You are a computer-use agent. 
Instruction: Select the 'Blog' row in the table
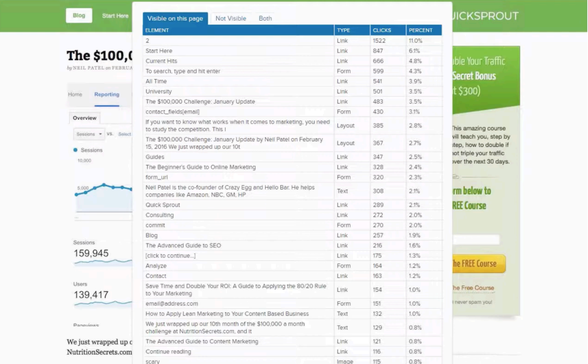click(x=292, y=235)
